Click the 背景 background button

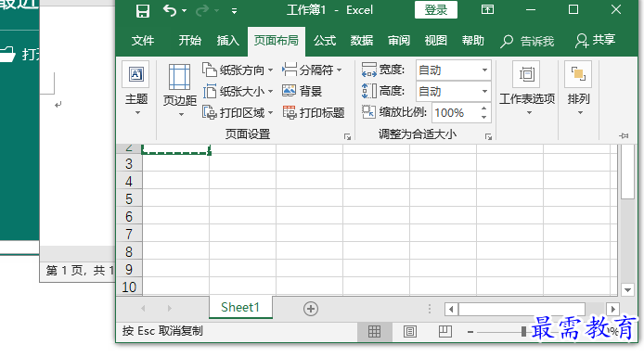point(302,91)
